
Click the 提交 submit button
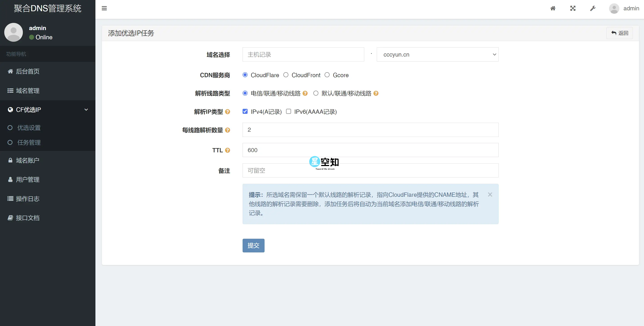[254, 245]
